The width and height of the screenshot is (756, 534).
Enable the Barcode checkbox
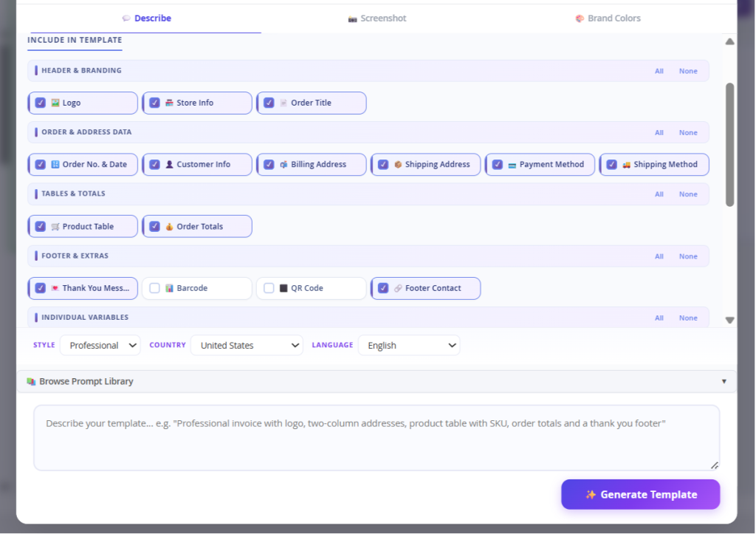coord(155,288)
